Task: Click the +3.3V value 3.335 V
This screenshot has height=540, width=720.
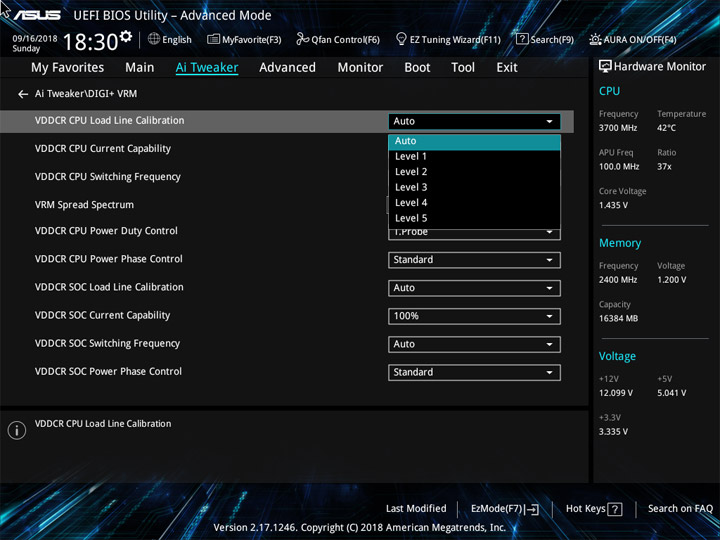Action: 613,432
